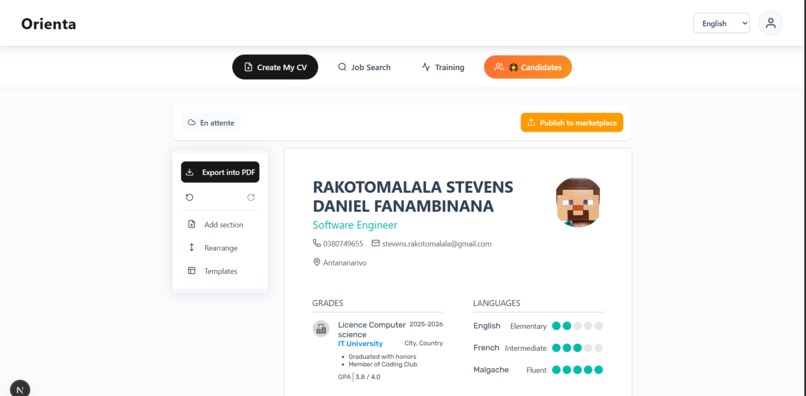Open the Candidates tab

527,67
